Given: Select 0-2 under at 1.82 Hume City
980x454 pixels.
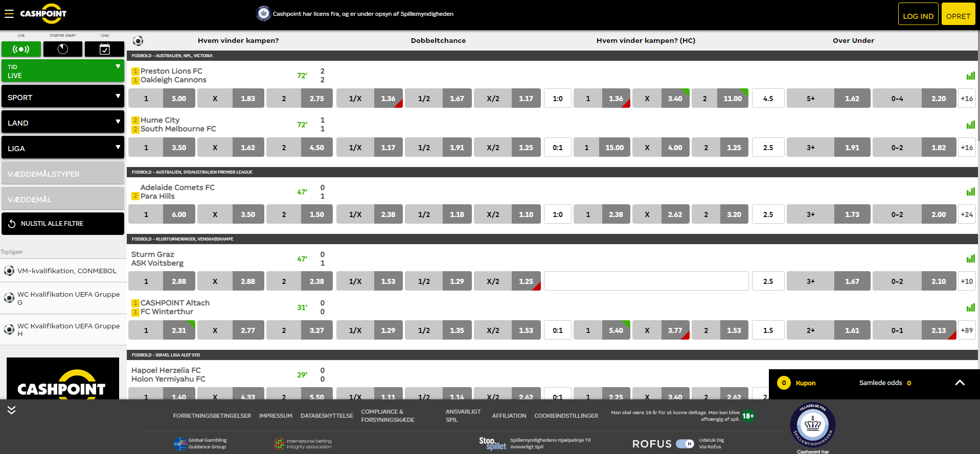Looking at the screenshot, I should [914, 148].
